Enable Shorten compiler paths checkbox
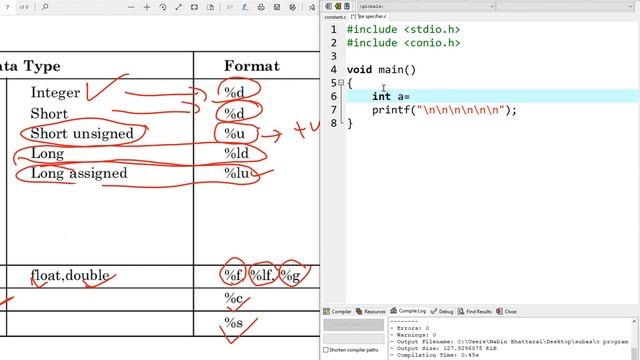This screenshot has width=640, height=360. tap(326, 350)
